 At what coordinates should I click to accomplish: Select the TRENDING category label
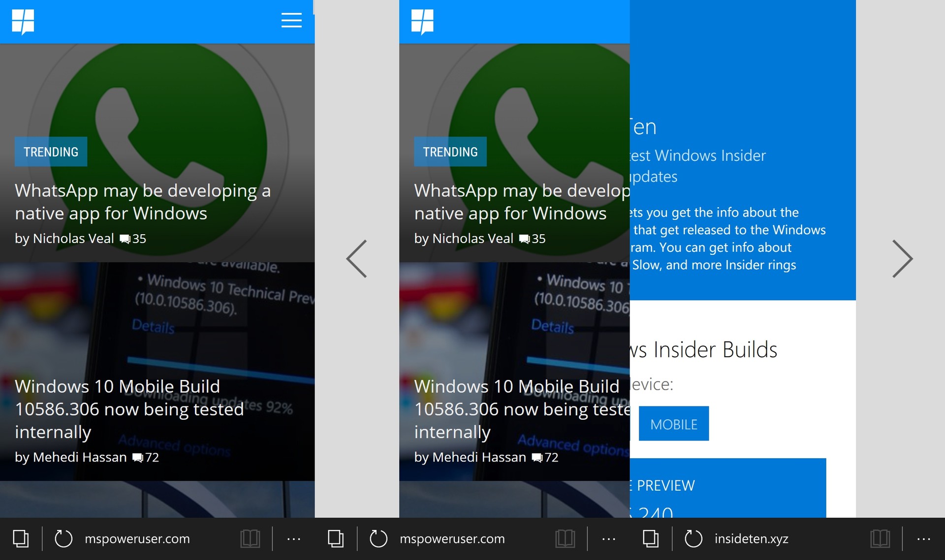point(51,152)
